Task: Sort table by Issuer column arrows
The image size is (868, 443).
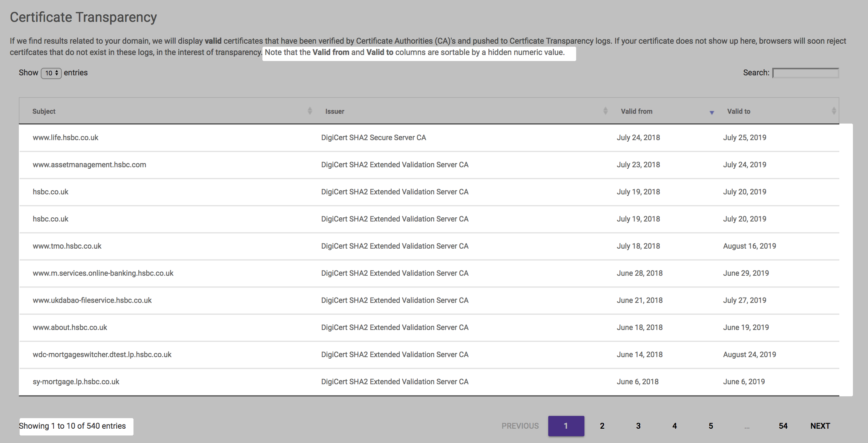Action: click(x=605, y=111)
